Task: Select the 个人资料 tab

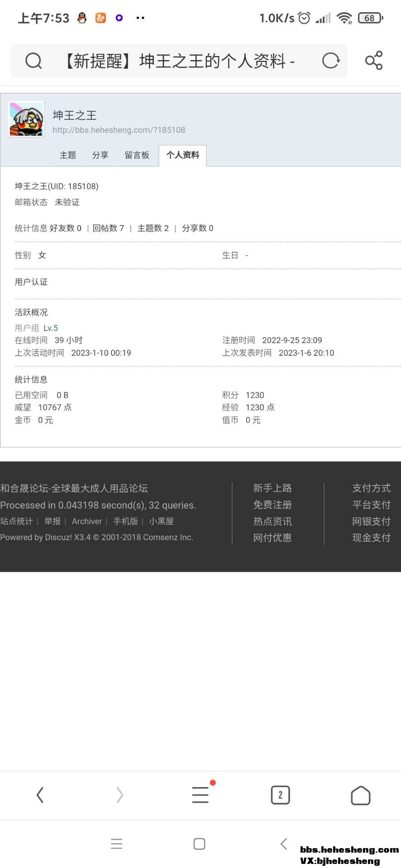Action: 183,155
